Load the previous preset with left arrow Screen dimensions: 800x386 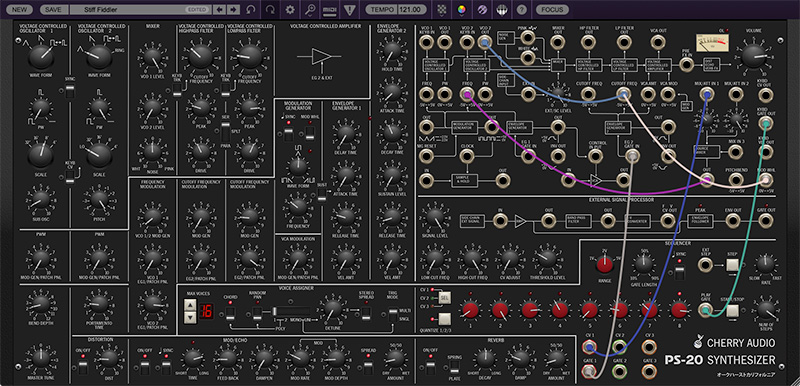pyautogui.click(x=219, y=9)
